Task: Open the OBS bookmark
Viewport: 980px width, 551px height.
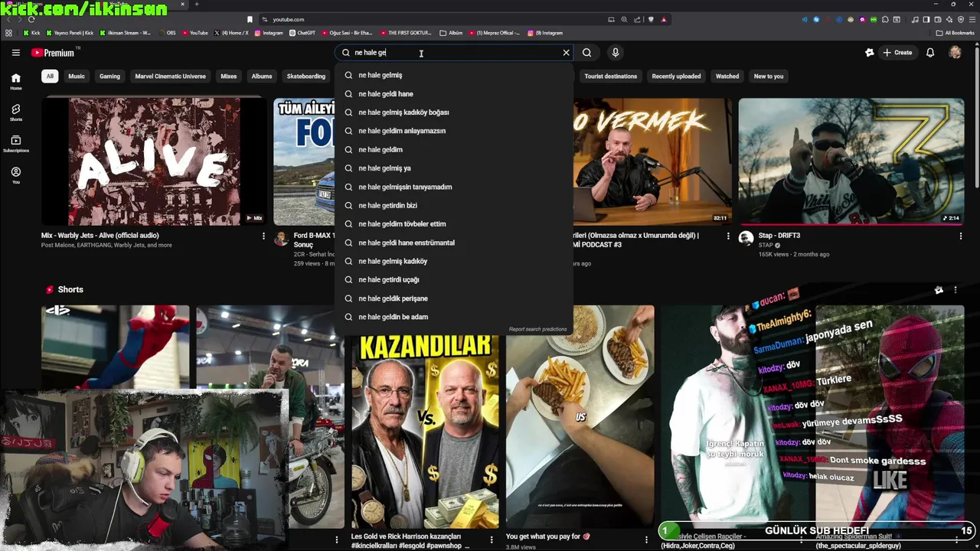Action: pyautogui.click(x=166, y=33)
